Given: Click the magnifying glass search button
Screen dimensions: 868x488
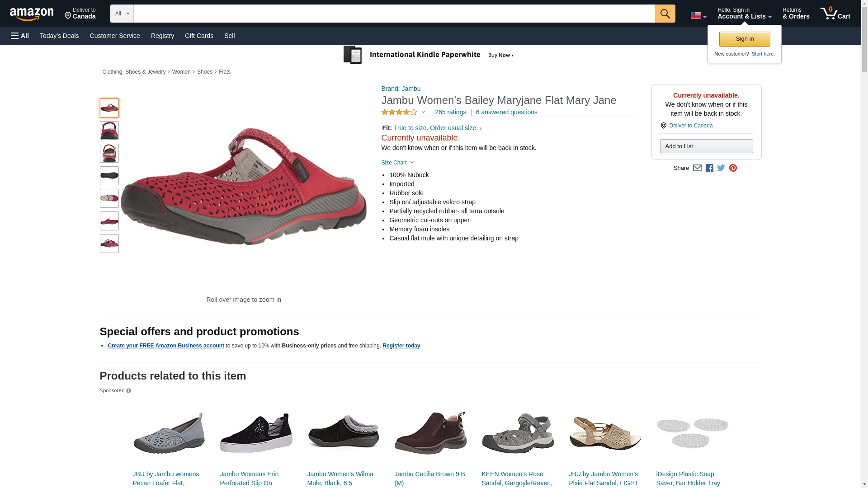Looking at the screenshot, I should [x=665, y=14].
